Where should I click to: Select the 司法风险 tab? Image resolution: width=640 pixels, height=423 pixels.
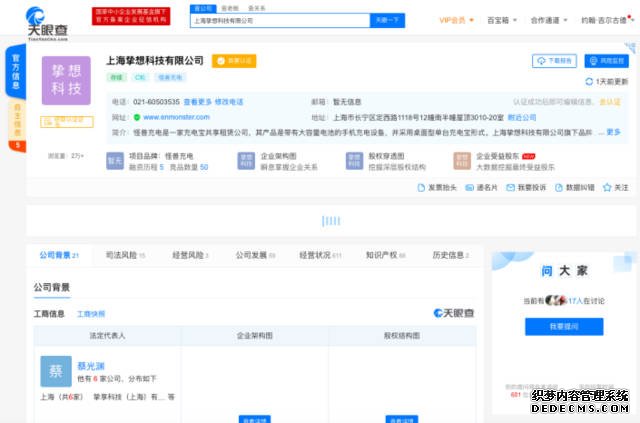click(125, 255)
